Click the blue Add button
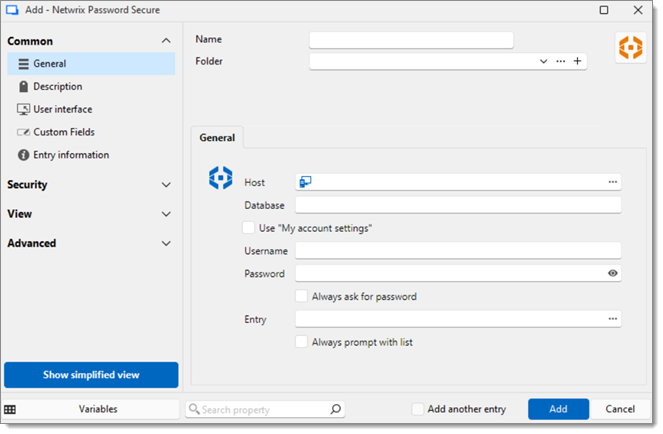The width and height of the screenshot is (663, 434). click(x=558, y=409)
